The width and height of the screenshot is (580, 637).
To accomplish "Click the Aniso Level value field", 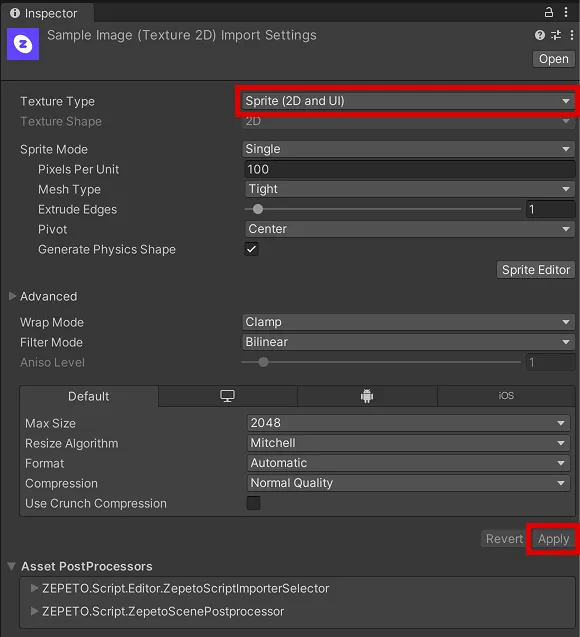I will coord(550,362).
